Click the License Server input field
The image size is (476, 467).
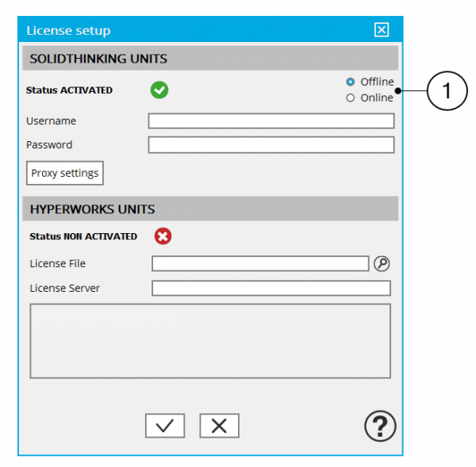coord(271,288)
